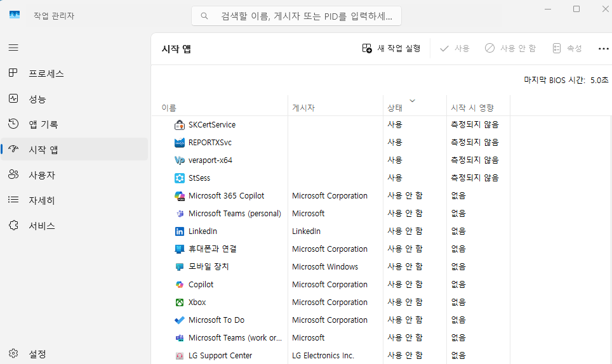Open the more options ellipsis menu
Image resolution: width=612 pixels, height=364 pixels.
[603, 49]
